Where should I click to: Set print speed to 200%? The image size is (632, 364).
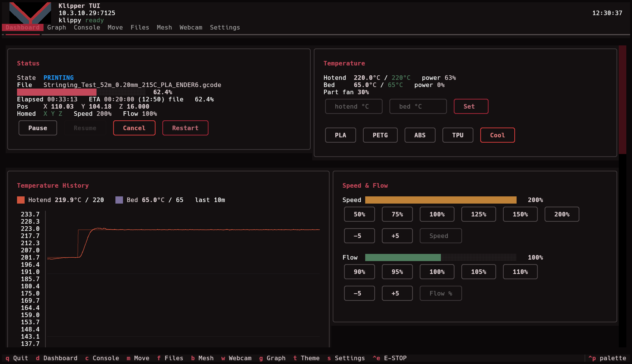coord(562,214)
